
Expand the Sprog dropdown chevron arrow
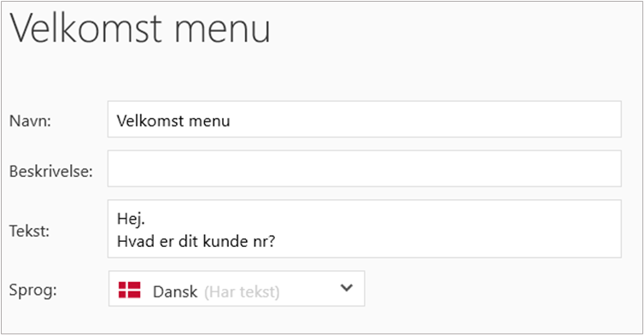(x=347, y=288)
